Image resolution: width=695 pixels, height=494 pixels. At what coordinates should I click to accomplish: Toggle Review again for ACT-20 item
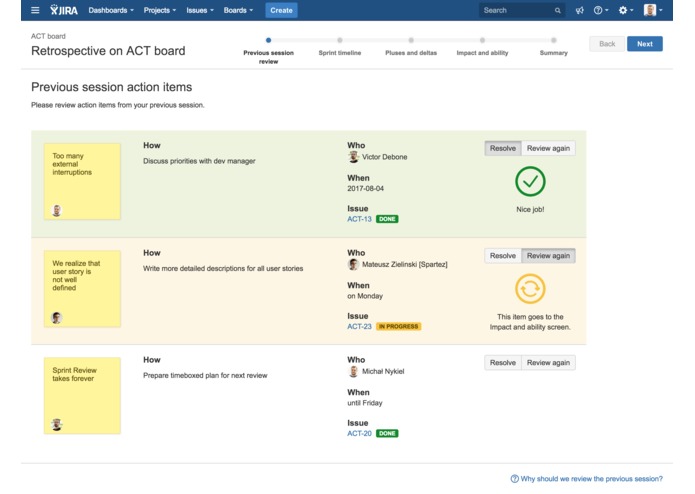pos(548,362)
